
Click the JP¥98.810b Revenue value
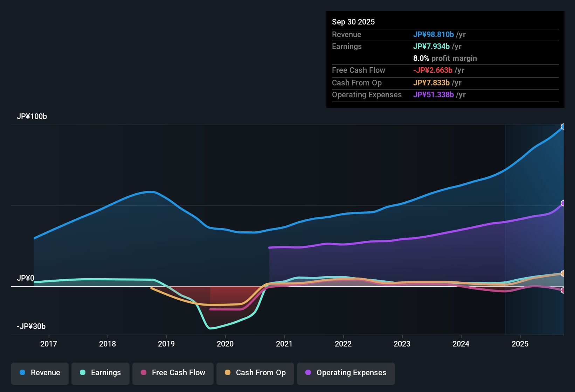click(x=434, y=35)
